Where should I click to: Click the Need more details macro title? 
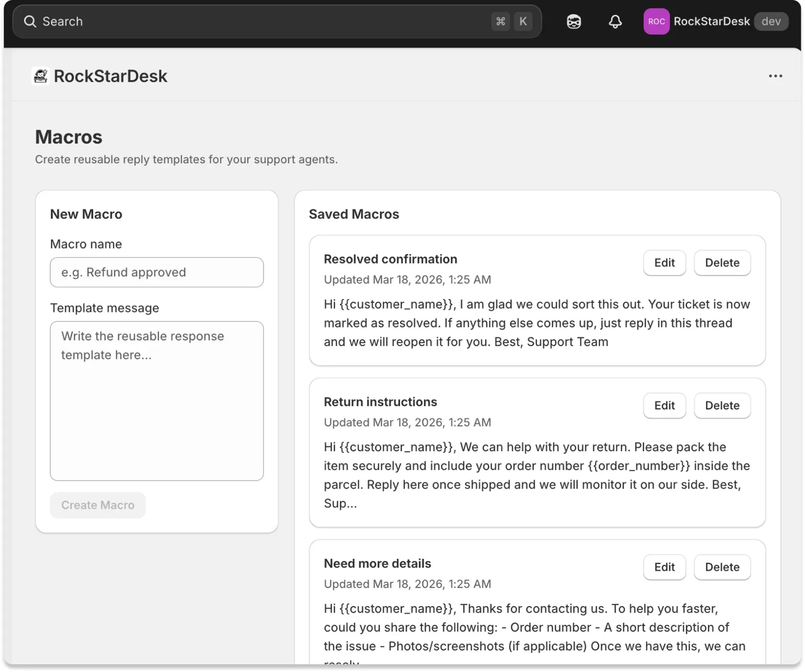pos(378,564)
